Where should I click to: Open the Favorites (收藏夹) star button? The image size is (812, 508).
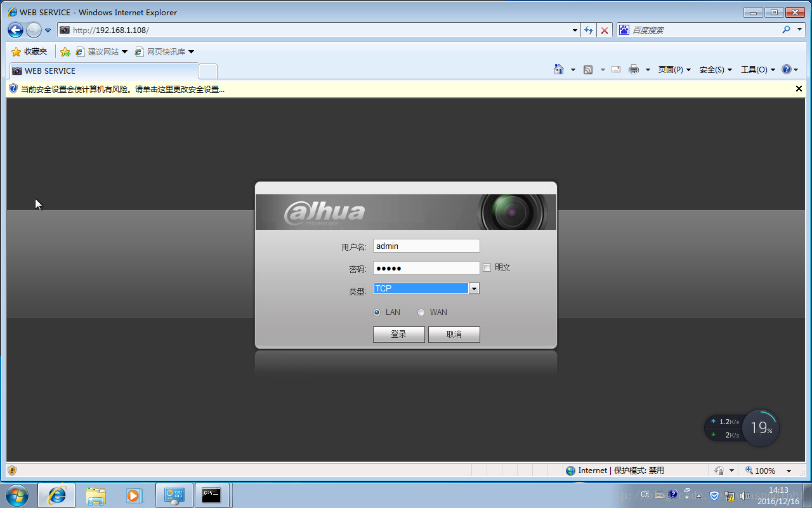click(x=29, y=51)
